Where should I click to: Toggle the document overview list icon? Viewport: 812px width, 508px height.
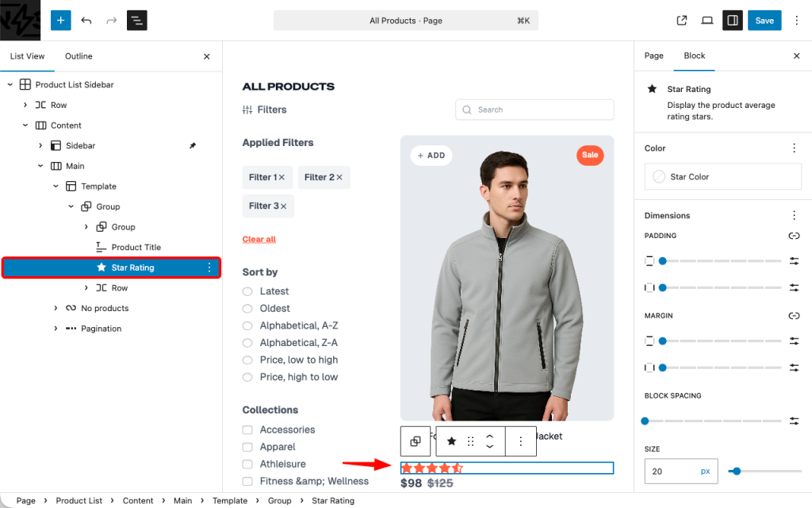click(137, 21)
